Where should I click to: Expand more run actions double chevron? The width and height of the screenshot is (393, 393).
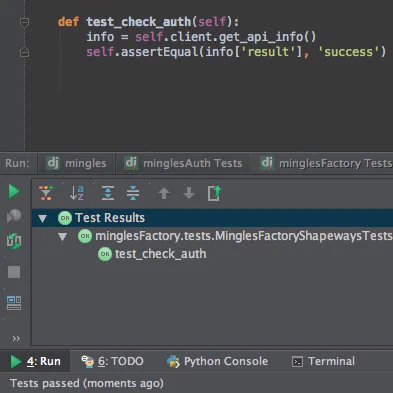(x=16, y=338)
